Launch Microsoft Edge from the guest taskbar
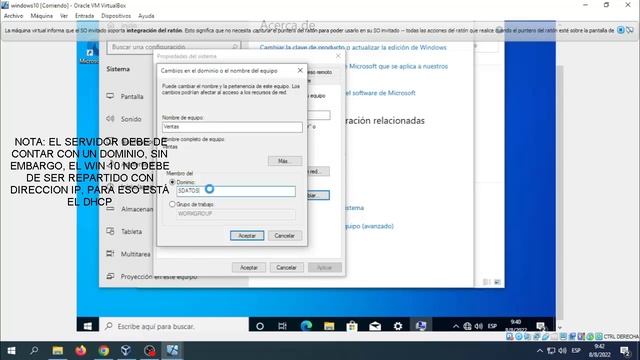 [x=306, y=326]
